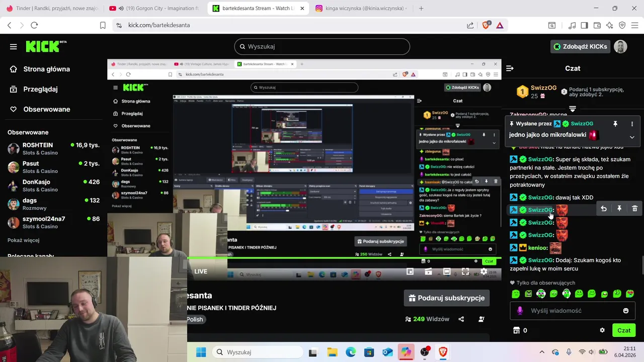This screenshot has height=362, width=644.
Task: Click the Polish language tag
Action: (x=195, y=319)
